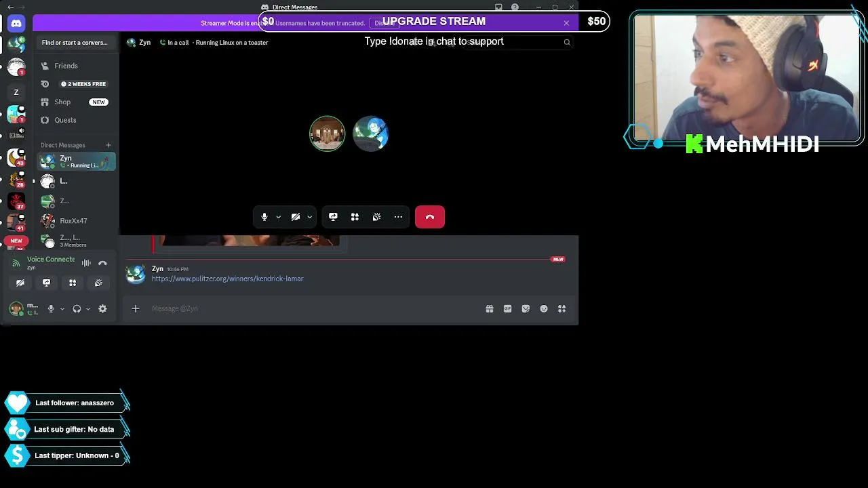Open the inbox icon in the title bar

pyautogui.click(x=498, y=7)
